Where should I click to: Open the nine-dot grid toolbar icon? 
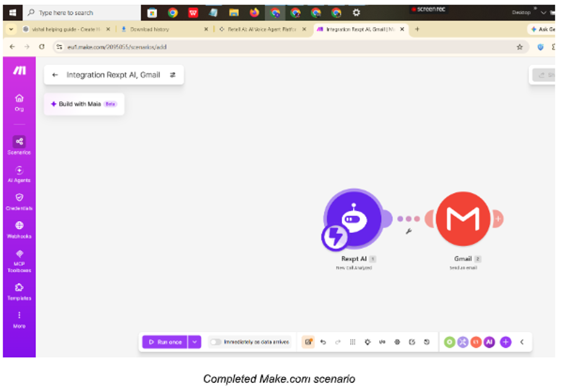click(353, 342)
